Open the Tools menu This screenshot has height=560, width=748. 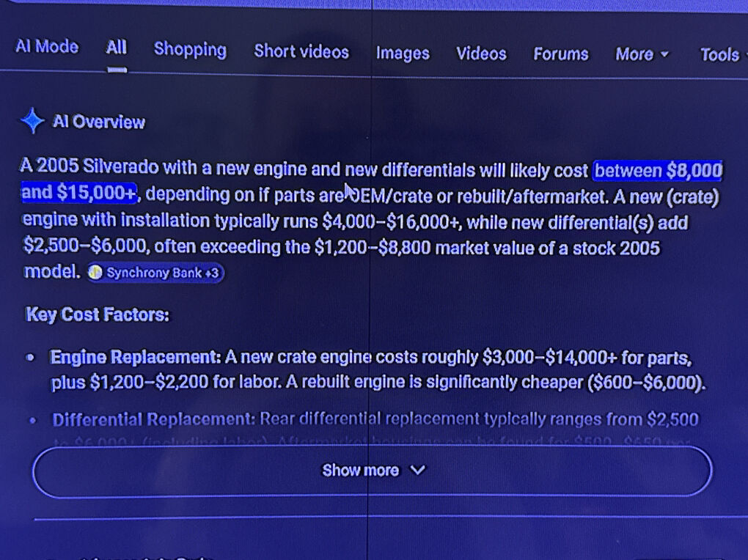pos(719,55)
